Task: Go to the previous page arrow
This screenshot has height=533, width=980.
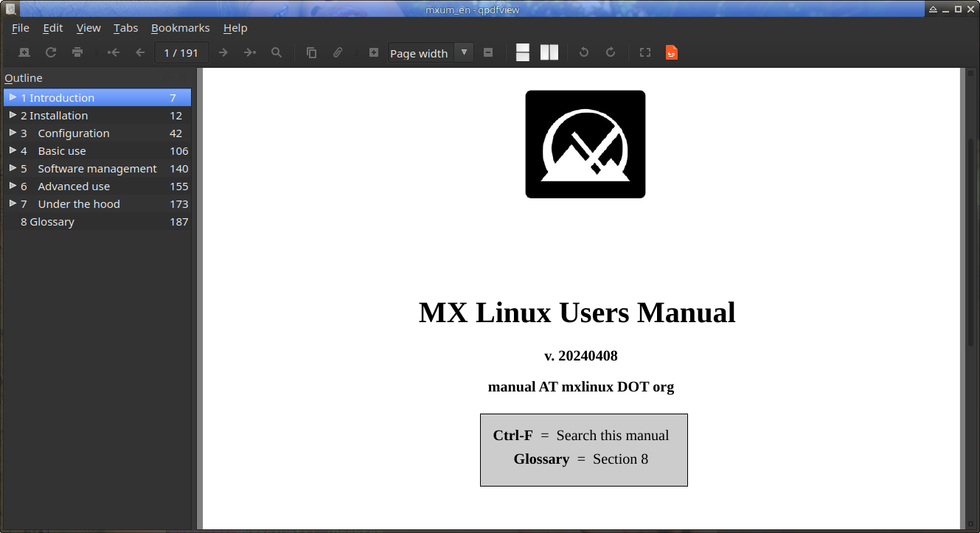Action: coord(140,52)
